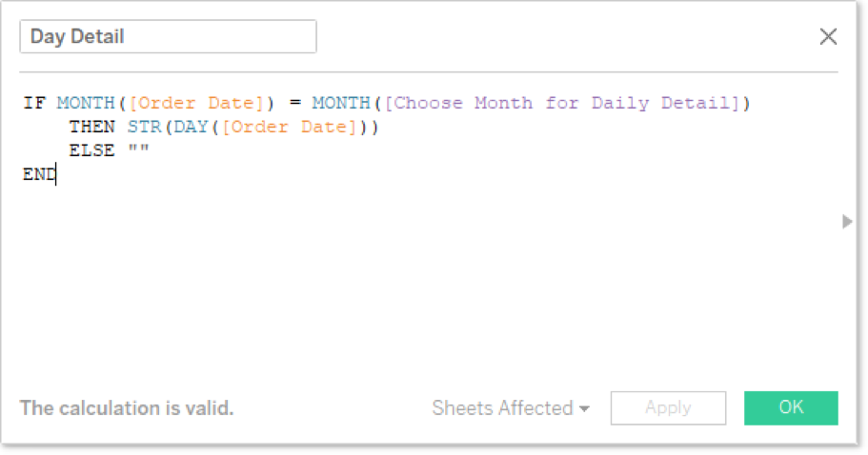Viewport: 868px width, 455px height.
Task: Click the OK button
Action: point(791,408)
